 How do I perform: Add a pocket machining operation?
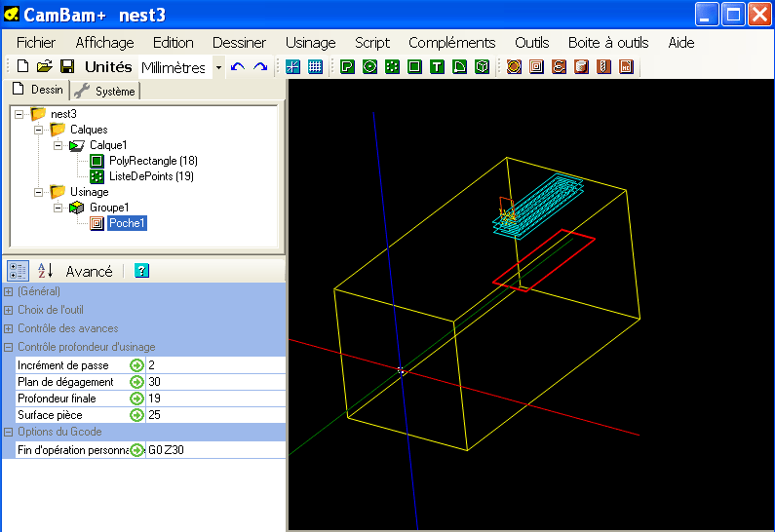tap(536, 66)
